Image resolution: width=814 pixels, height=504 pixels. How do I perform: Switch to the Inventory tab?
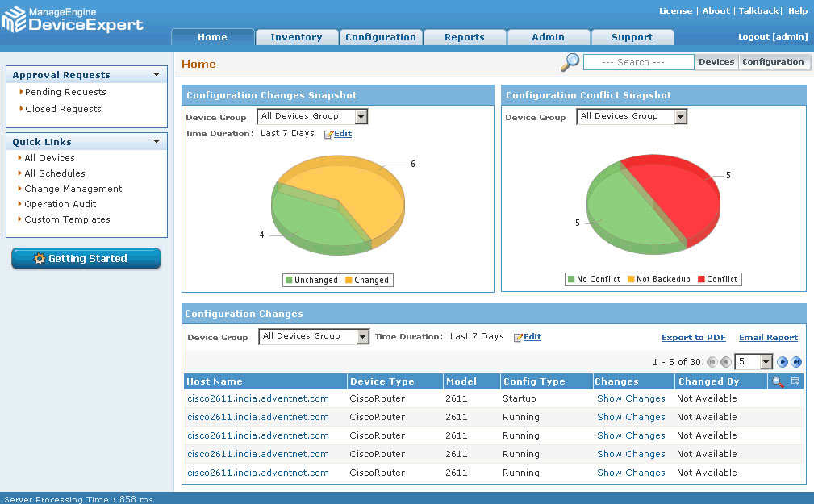point(296,37)
